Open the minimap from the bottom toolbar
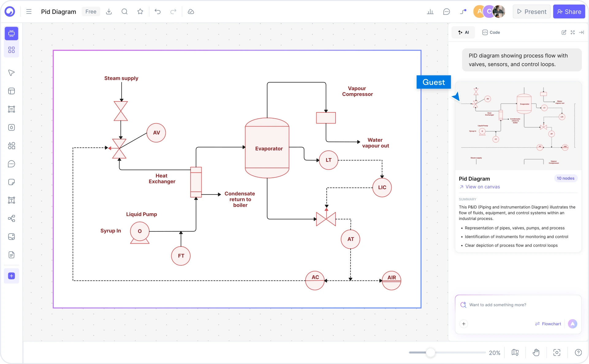Viewport: 589px width, 364px height. coord(515,353)
